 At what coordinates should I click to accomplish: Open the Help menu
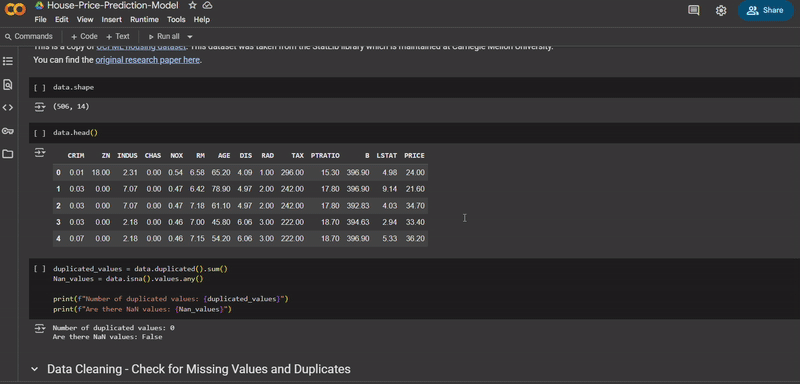[202, 19]
